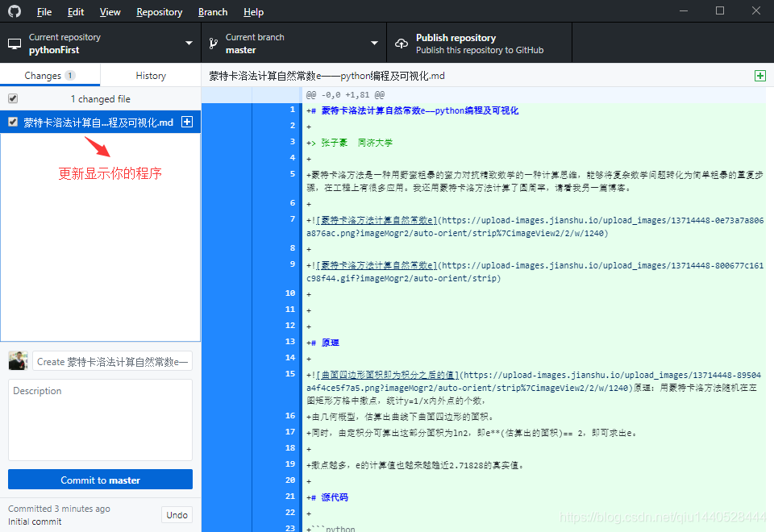The height and width of the screenshot is (532, 774).
Task: Minimize the GitHub Desktop window
Action: (684, 10)
